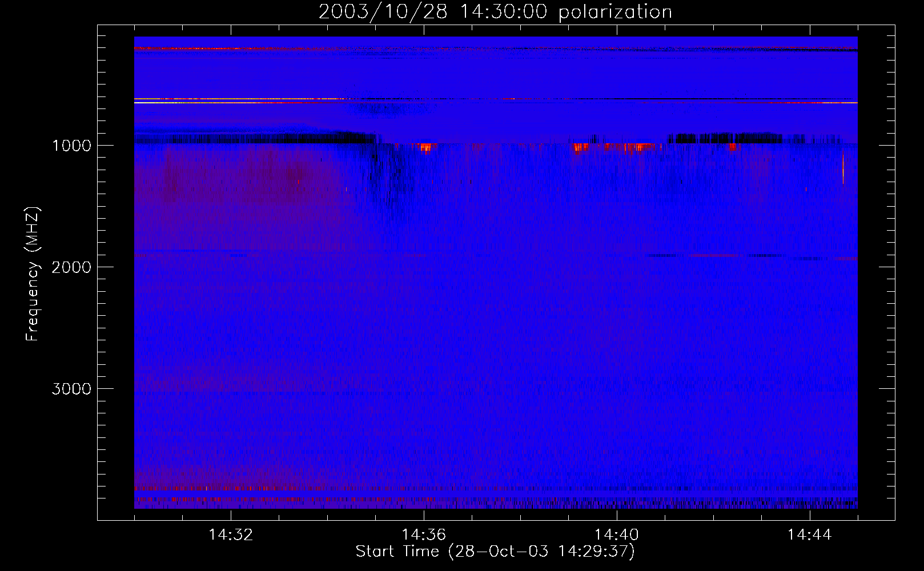Click the 2000 frequency tick label
The width and height of the screenshot is (924, 571).
coord(71,267)
